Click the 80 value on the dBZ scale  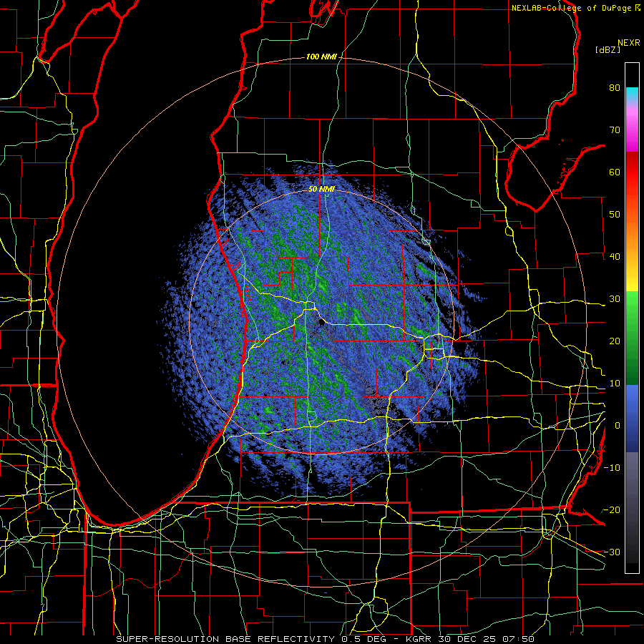click(x=615, y=88)
